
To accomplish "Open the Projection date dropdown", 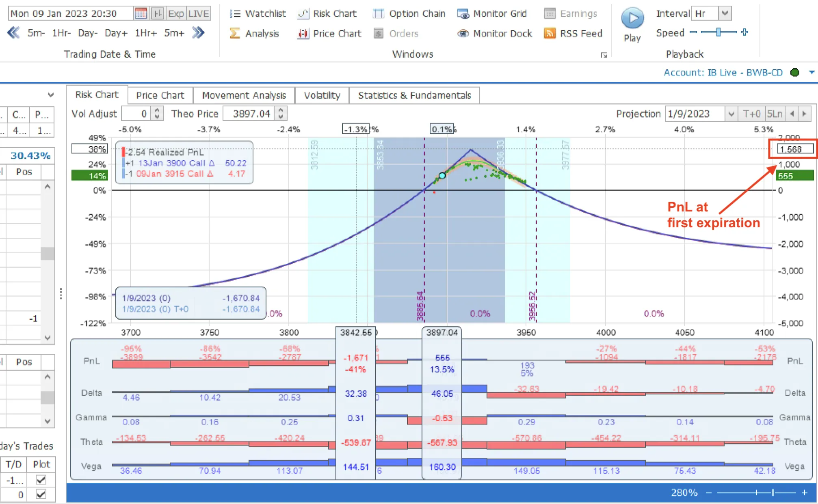I will tap(731, 114).
